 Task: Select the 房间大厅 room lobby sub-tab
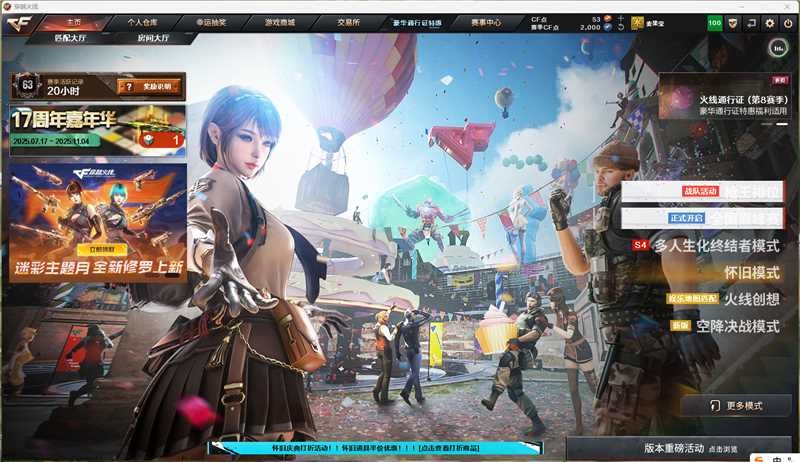click(153, 38)
